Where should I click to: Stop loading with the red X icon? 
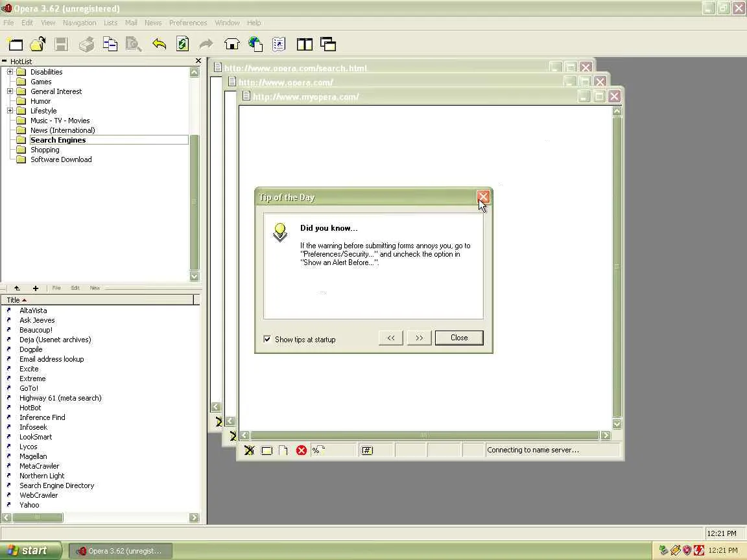coord(301,450)
